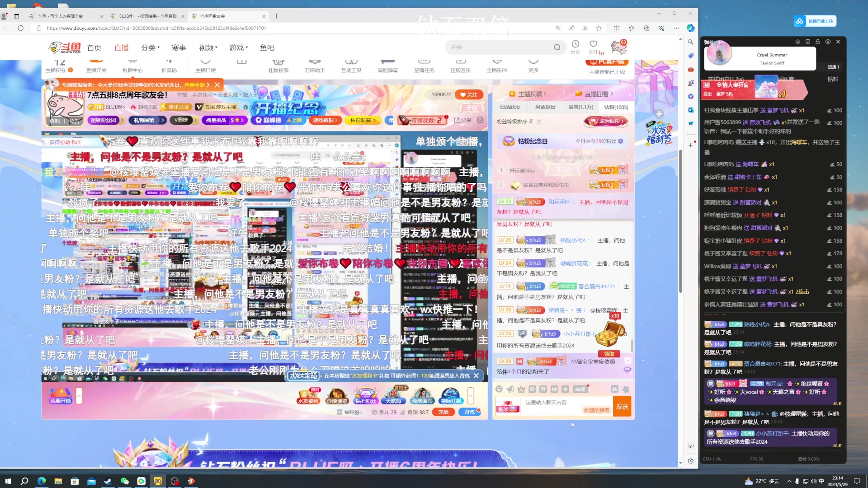Viewport: 868px width, 488px height.
Task: Open the emoji picker in the chat toolbar
Action: pos(499,389)
